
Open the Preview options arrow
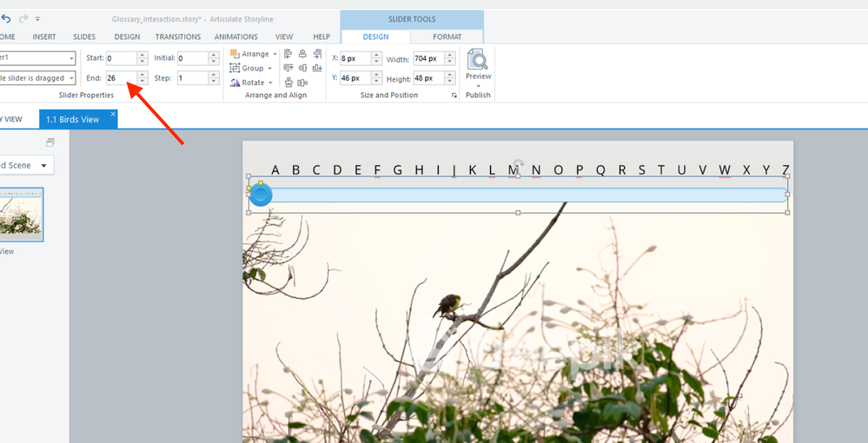[478, 86]
